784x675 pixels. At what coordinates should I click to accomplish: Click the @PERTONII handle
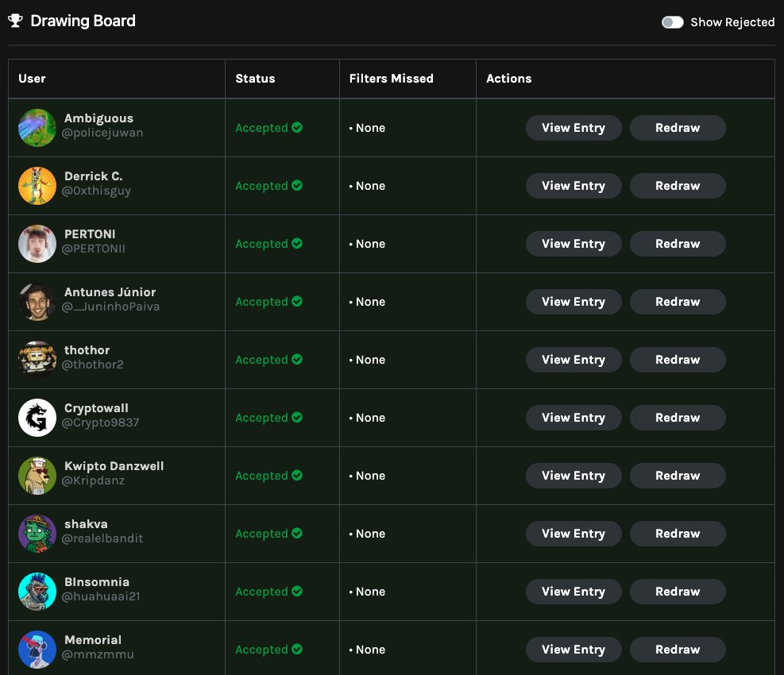coord(94,249)
